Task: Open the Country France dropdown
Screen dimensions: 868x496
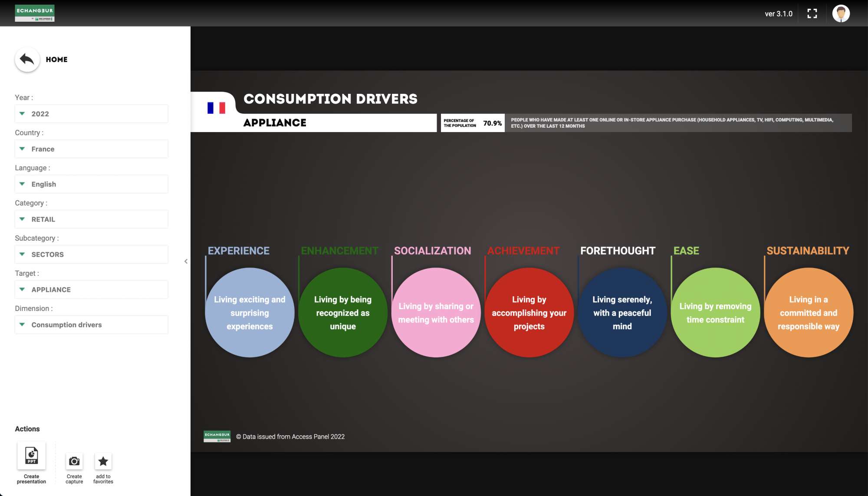Action: 91,149
